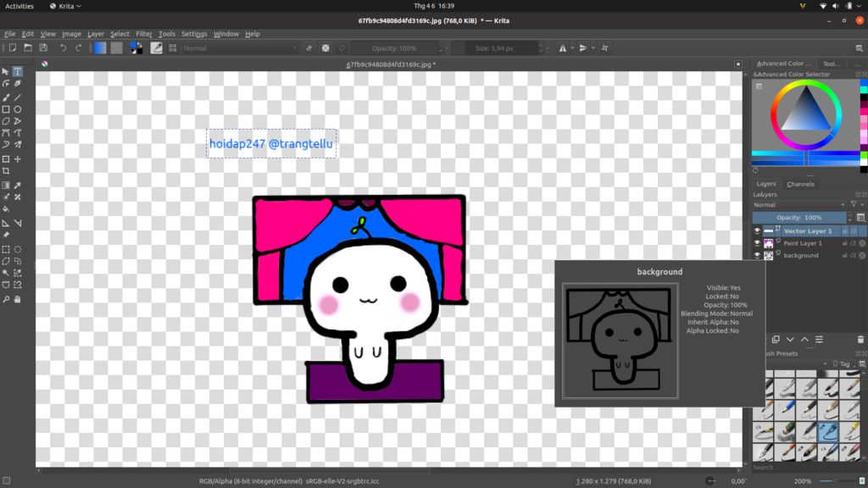Select the Text tool in the toolbox
Image resolution: width=868 pixels, height=488 pixels.
point(17,72)
